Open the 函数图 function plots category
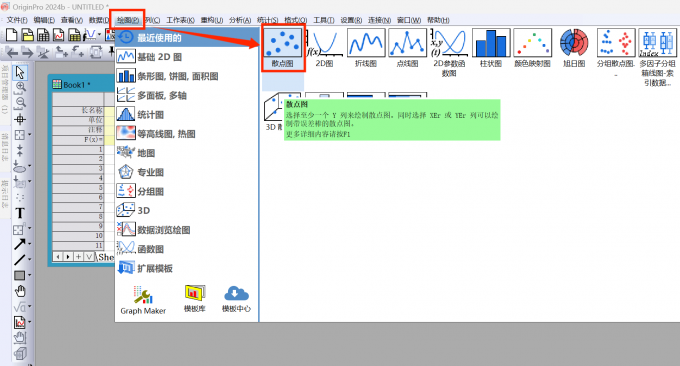This screenshot has height=366, width=680. coord(187,249)
